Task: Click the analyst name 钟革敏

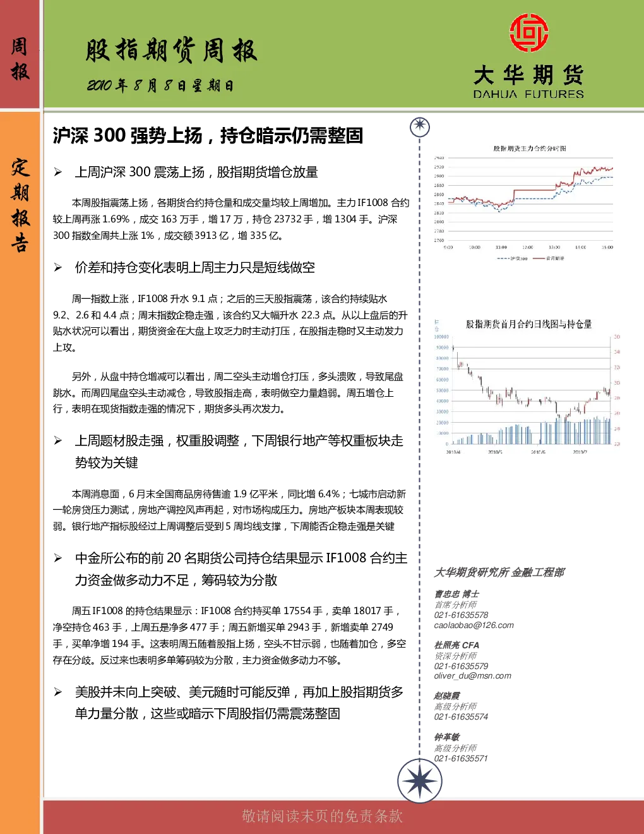Action: (x=447, y=737)
